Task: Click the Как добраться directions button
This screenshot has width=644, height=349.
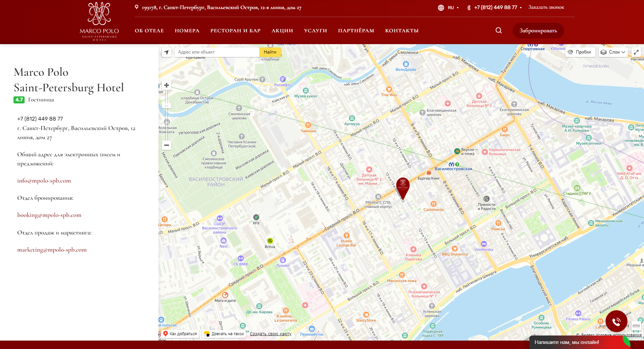Action: 181,334
